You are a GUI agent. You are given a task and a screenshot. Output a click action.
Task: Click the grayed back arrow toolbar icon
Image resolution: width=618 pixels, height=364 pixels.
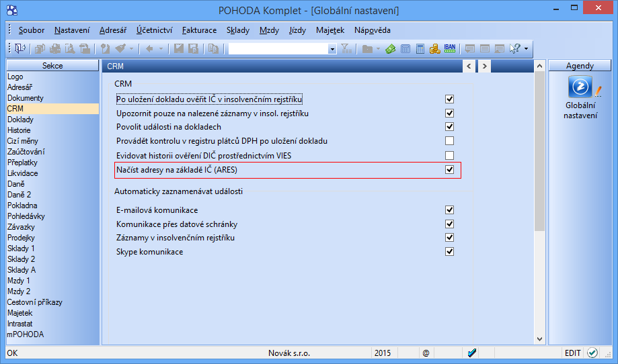coord(149,48)
